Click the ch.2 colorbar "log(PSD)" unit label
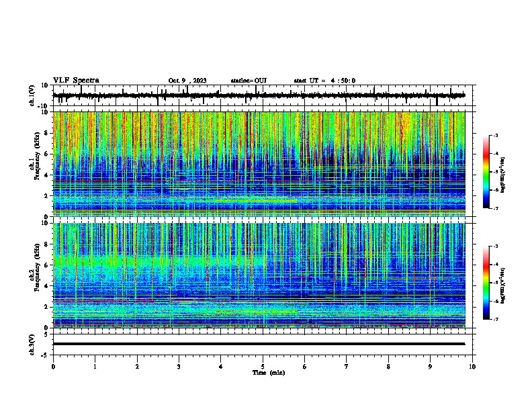This screenshot has width=532, height=411. tap(503, 286)
